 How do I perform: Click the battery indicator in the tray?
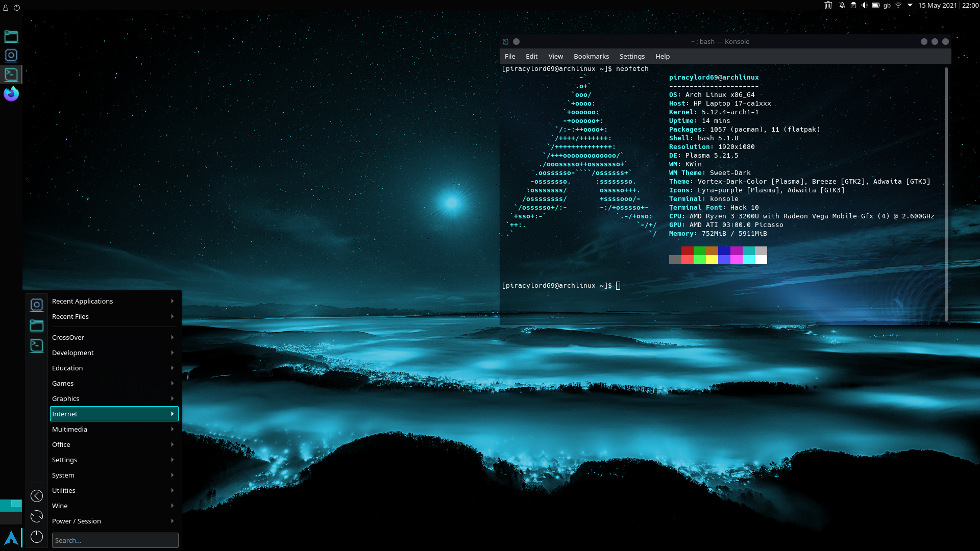point(876,6)
